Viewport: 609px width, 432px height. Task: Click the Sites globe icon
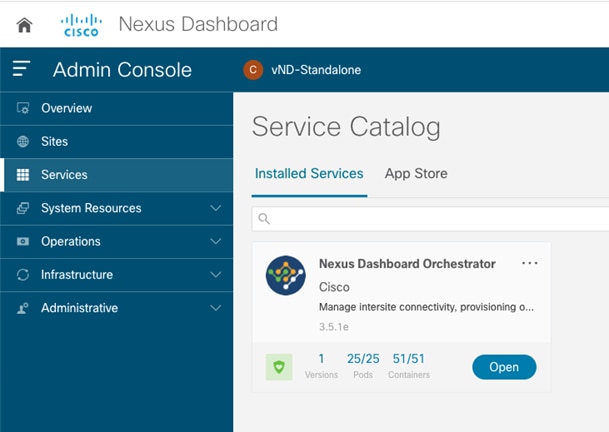23,141
